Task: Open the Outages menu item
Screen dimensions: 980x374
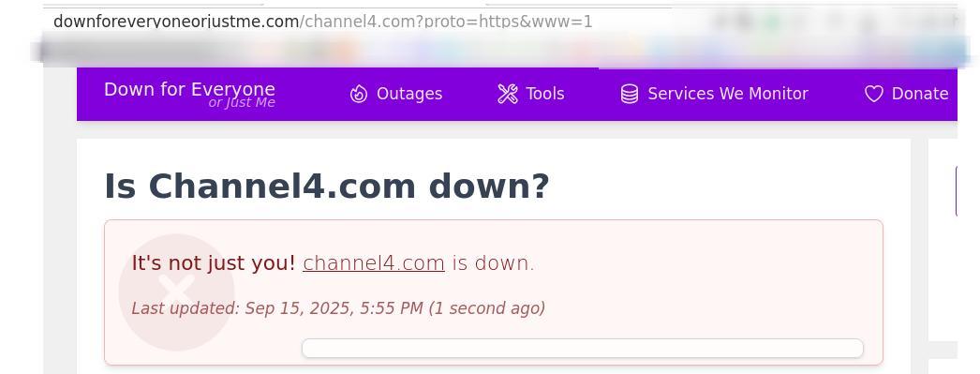Action: click(x=396, y=94)
